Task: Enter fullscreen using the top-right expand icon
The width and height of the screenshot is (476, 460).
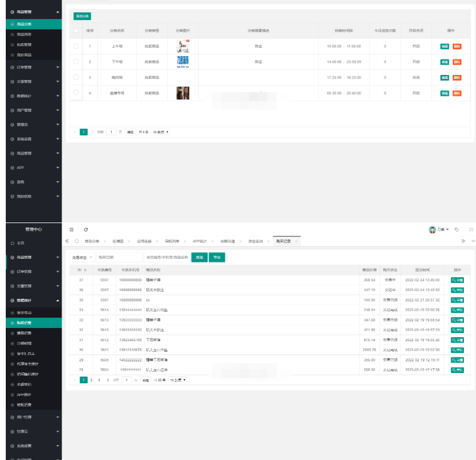Action: pyautogui.click(x=471, y=229)
